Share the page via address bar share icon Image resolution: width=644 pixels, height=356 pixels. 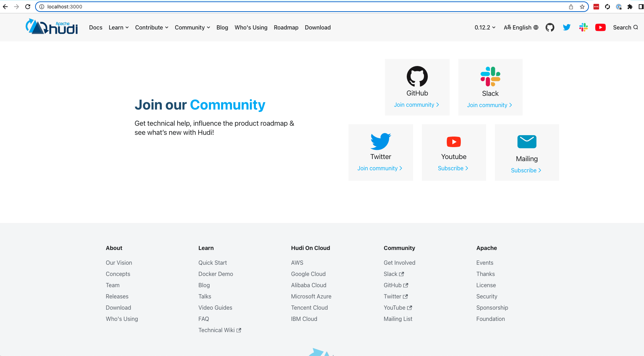tap(571, 7)
